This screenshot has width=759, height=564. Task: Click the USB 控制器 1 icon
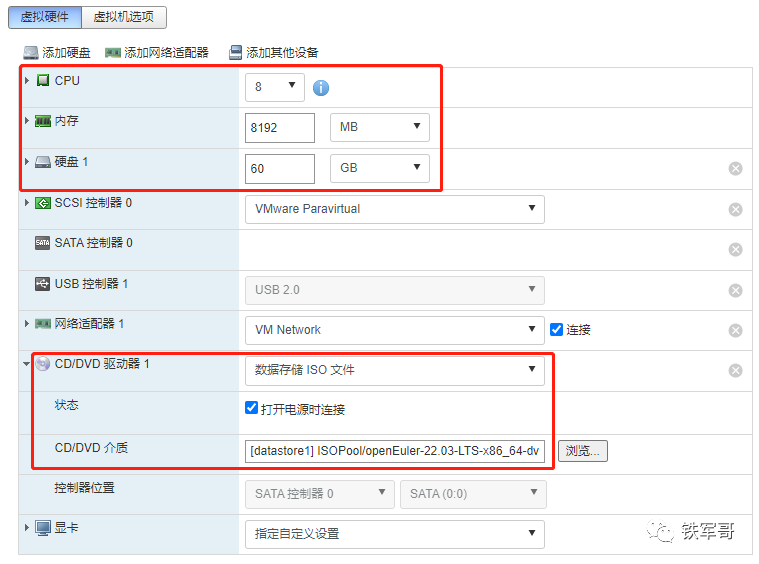coord(43,284)
